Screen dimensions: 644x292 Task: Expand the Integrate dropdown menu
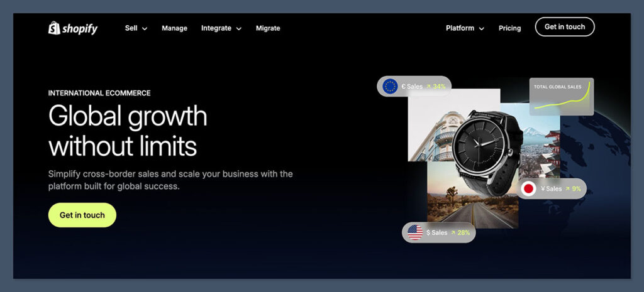click(221, 28)
